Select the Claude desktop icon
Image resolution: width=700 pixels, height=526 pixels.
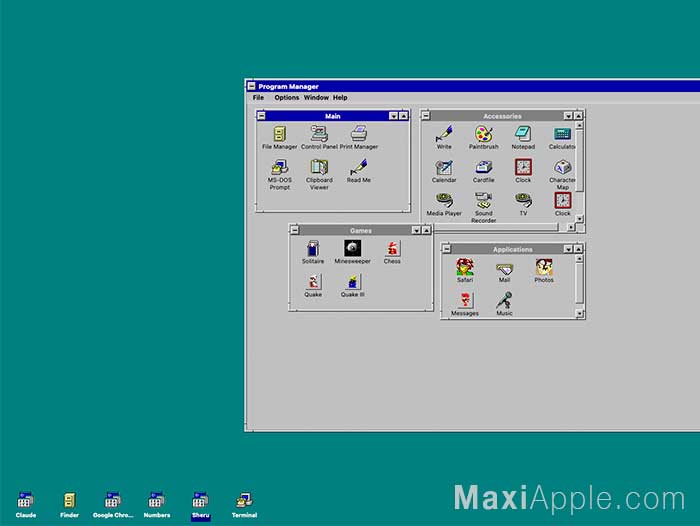tap(25, 505)
